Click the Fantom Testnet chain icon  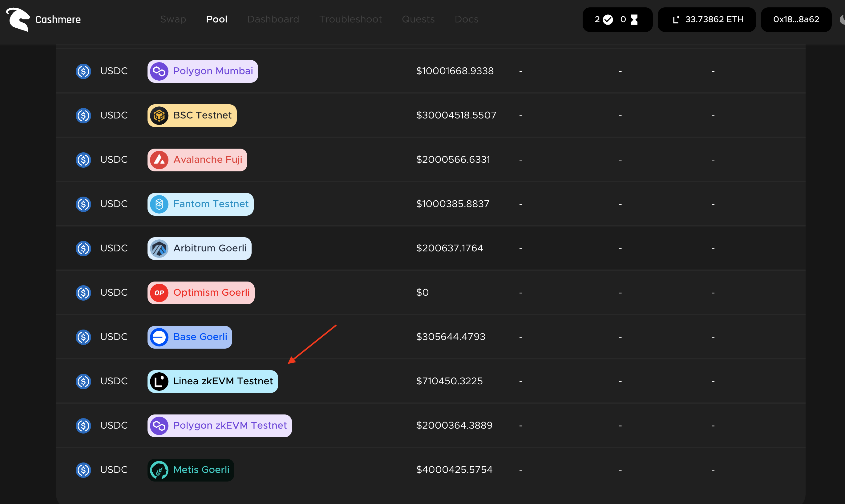(159, 204)
